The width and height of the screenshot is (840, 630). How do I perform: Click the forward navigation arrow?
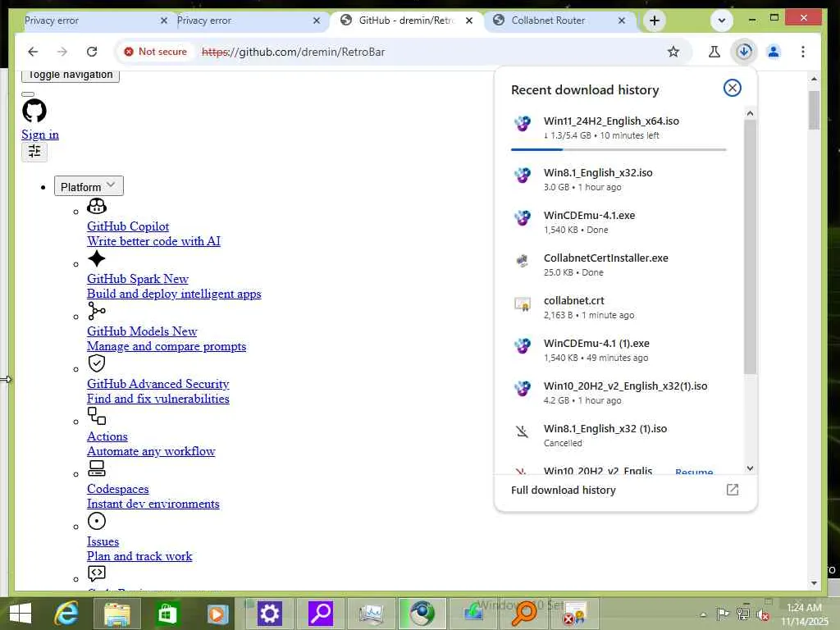pyautogui.click(x=62, y=52)
